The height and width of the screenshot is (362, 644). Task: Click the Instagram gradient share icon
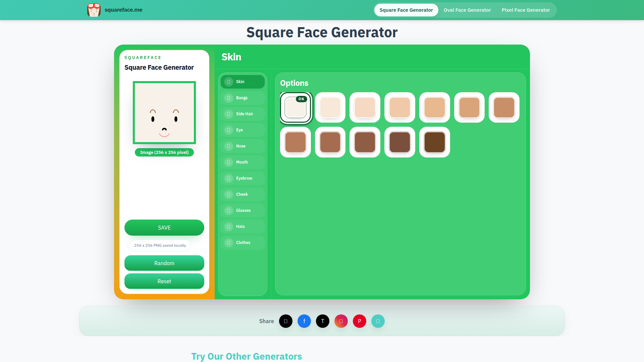click(x=341, y=321)
